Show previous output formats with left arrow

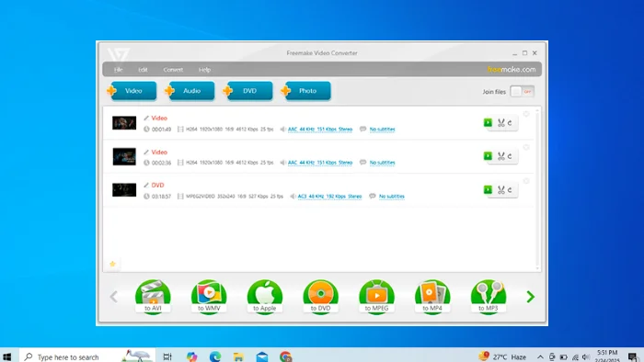(x=114, y=297)
